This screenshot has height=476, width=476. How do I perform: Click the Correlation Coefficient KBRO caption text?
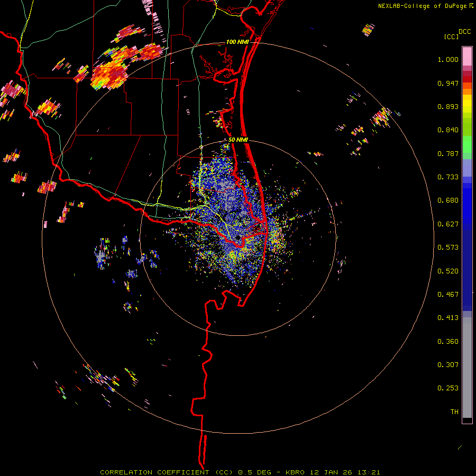pyautogui.click(x=240, y=472)
